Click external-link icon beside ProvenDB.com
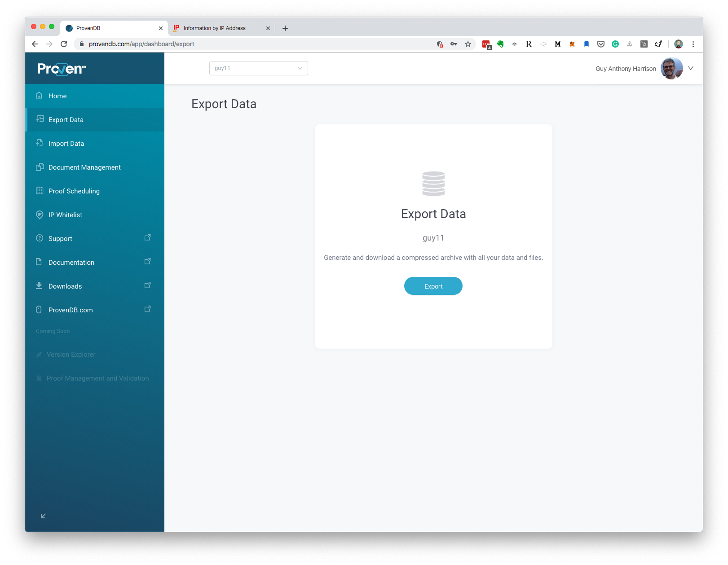This screenshot has width=728, height=565. (x=147, y=309)
